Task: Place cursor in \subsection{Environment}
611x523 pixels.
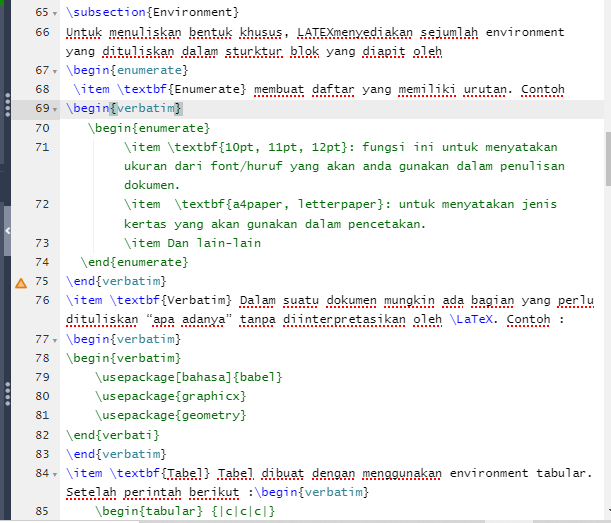Action: [x=152, y=12]
